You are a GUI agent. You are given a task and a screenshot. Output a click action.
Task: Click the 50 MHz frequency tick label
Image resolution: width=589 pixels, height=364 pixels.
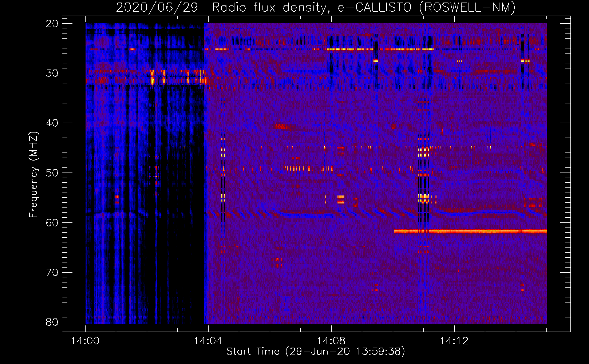coord(52,173)
